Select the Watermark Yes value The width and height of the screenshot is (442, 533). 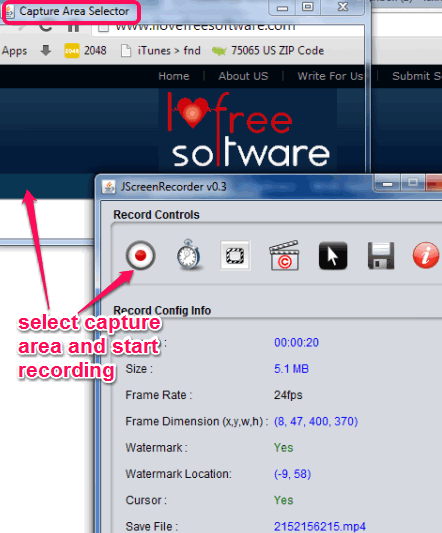coord(284,448)
